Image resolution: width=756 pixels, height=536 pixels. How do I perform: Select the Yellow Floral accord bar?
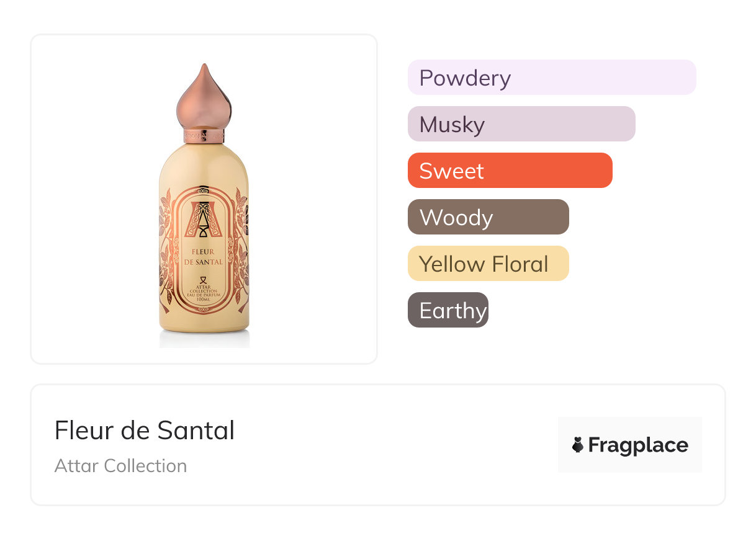488,264
